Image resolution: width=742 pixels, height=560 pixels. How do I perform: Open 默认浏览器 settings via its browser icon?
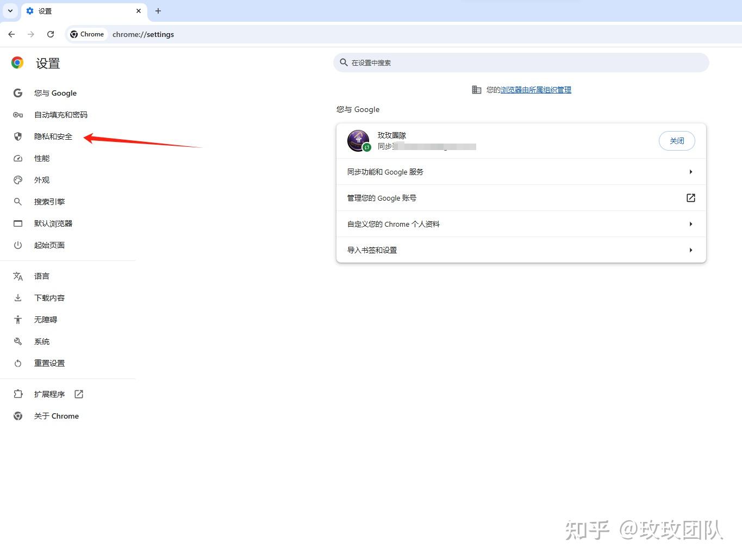click(x=18, y=223)
